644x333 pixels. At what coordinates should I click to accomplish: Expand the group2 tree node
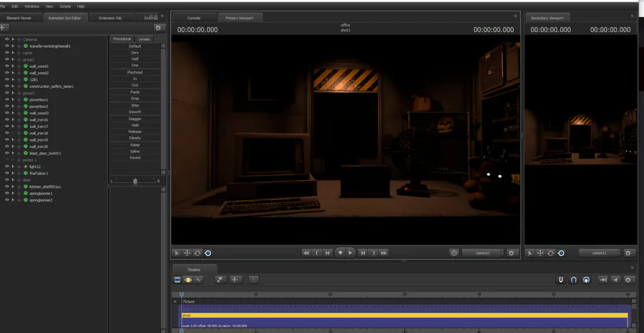click(x=19, y=59)
